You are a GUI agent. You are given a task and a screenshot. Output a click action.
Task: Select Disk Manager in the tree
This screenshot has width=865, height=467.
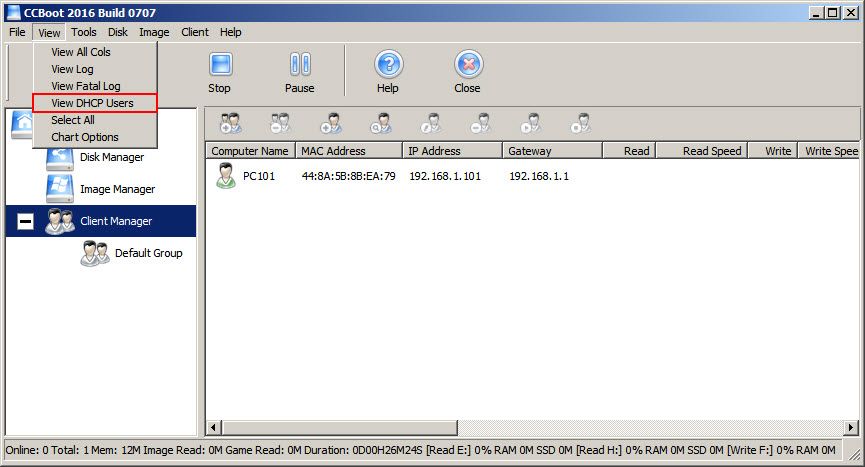112,157
